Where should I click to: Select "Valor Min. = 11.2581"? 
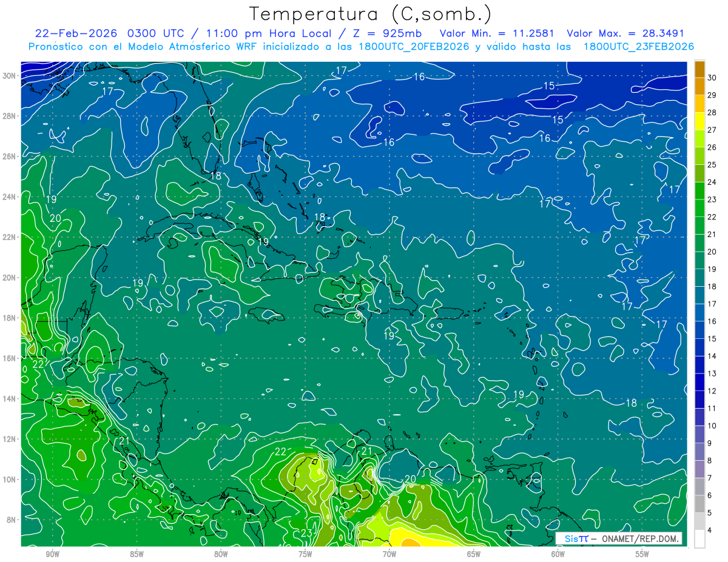(x=497, y=33)
